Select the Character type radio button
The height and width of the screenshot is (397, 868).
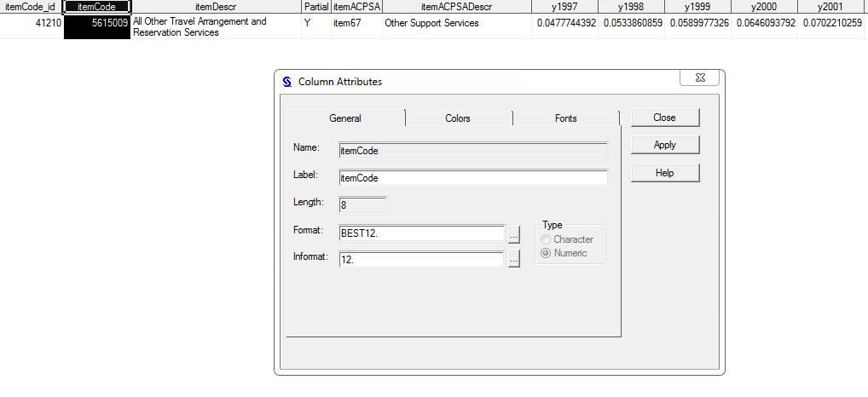click(x=546, y=239)
